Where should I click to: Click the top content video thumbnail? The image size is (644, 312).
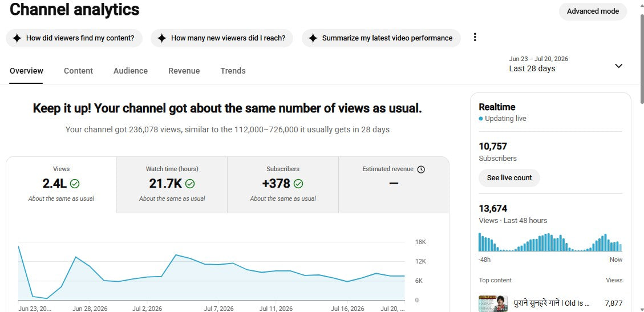coord(493,304)
